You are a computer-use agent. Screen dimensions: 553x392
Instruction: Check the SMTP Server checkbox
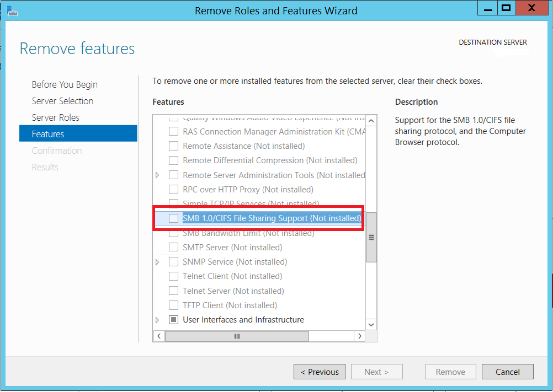[x=173, y=247]
